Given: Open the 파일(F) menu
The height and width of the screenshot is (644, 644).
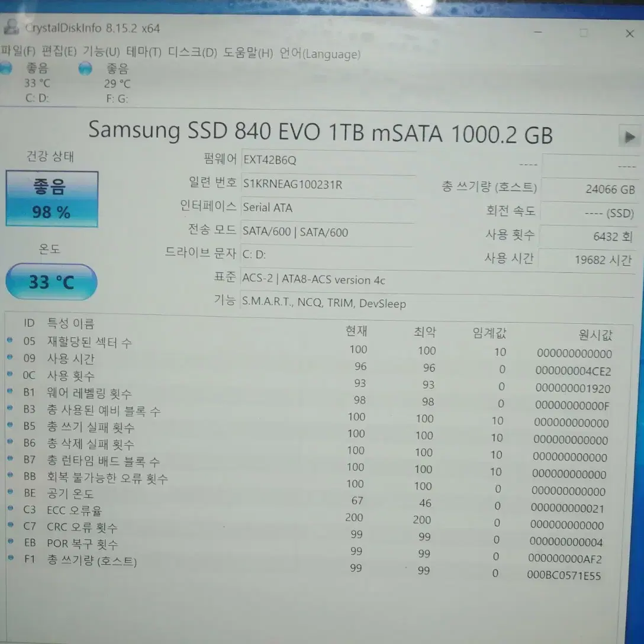Looking at the screenshot, I should click(x=18, y=51).
